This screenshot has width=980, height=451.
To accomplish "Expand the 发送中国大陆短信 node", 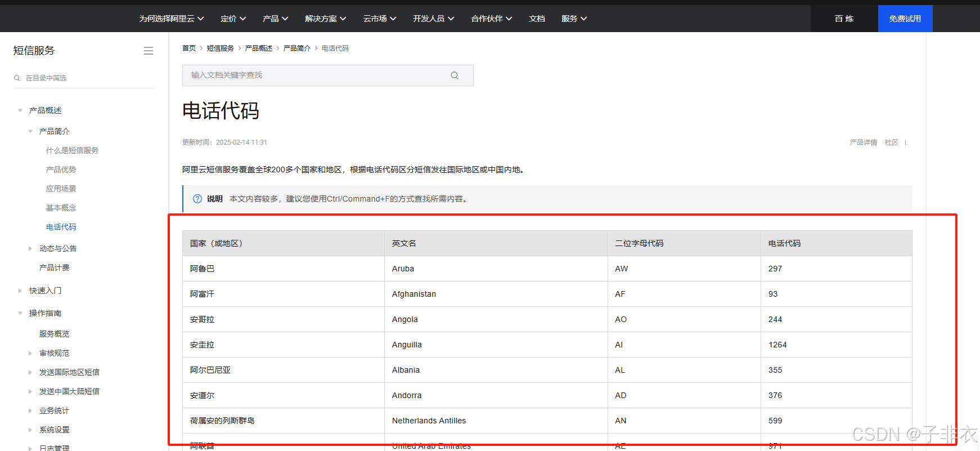I will 30,391.
